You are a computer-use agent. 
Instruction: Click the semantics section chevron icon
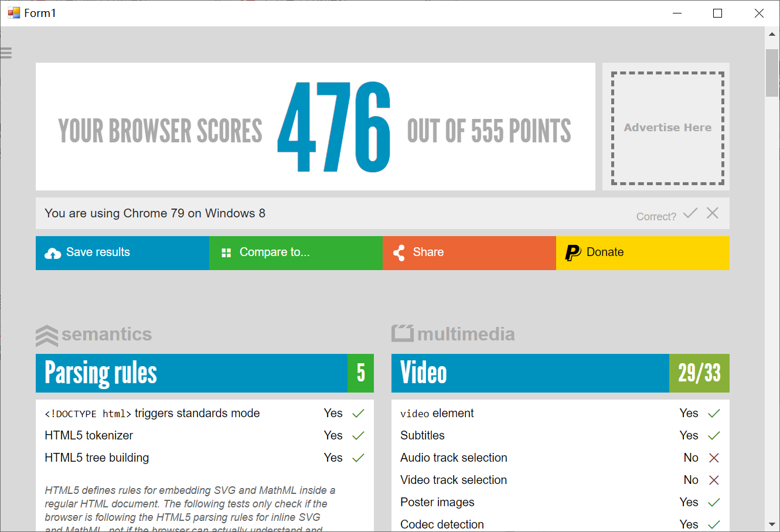pos(47,336)
